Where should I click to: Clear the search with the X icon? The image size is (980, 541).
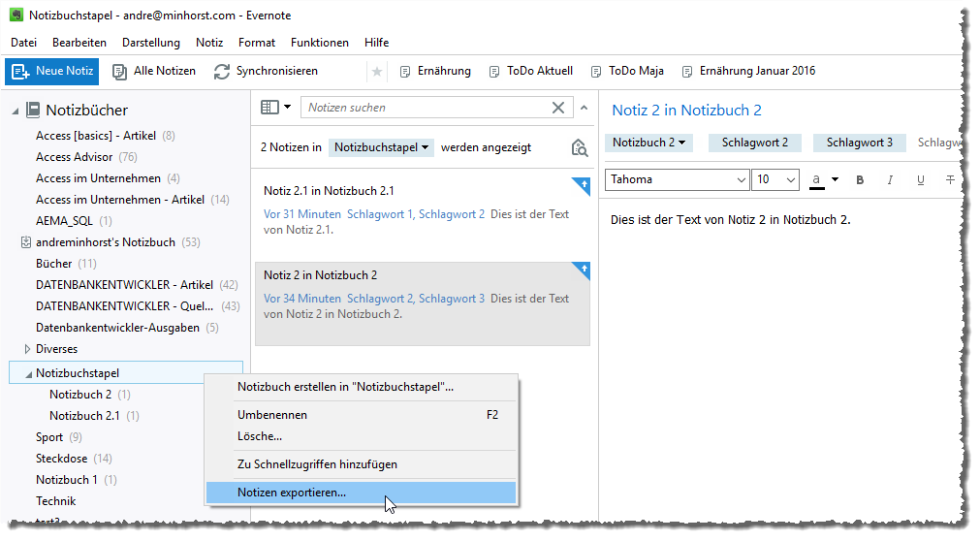coord(558,108)
